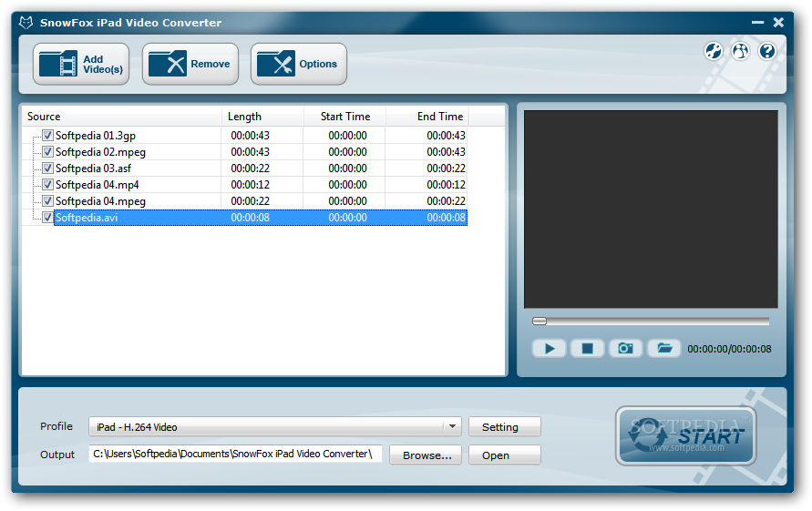
Task: Click the Add Video(s) button
Action: point(81,64)
